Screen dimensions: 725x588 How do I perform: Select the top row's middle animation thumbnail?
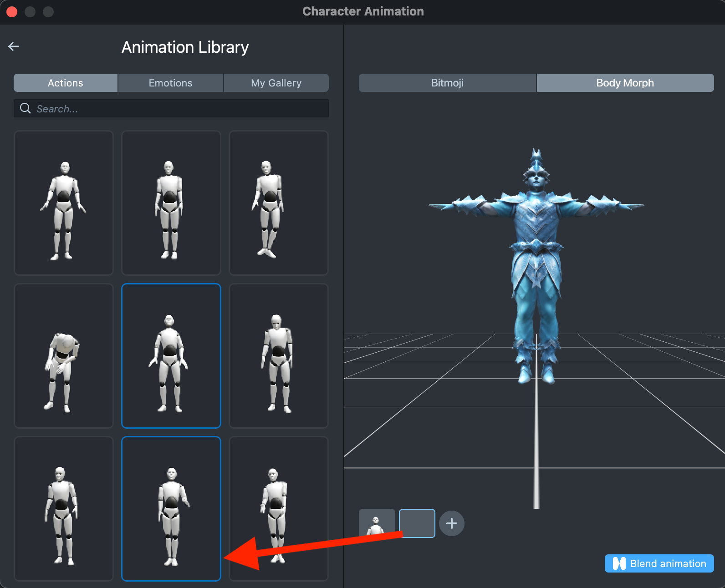pyautogui.click(x=171, y=203)
